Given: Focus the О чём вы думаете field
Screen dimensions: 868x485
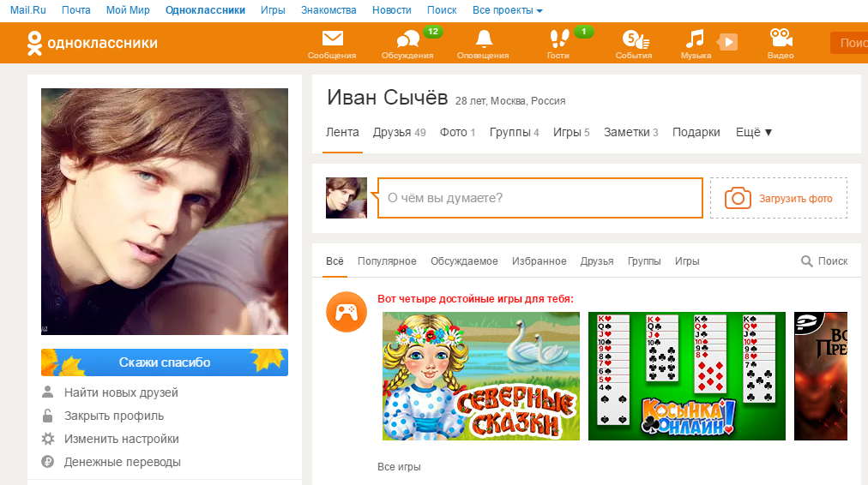Looking at the screenshot, I should 540,198.
